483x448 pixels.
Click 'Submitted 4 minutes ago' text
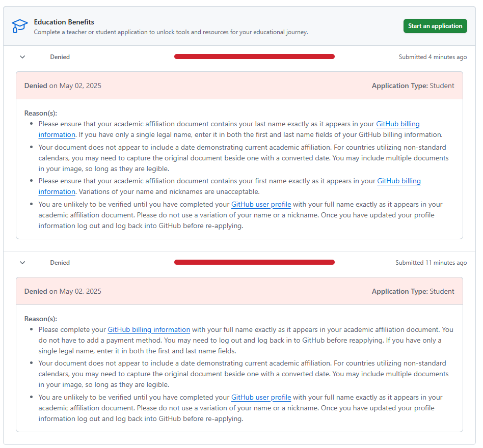433,57
